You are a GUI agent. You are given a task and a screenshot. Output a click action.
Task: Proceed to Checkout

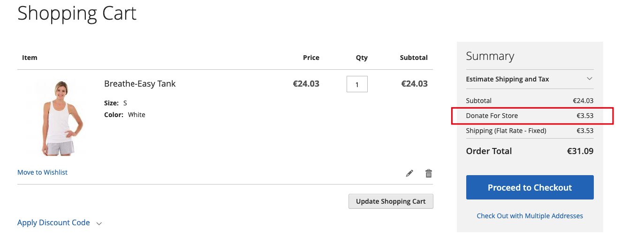530,187
